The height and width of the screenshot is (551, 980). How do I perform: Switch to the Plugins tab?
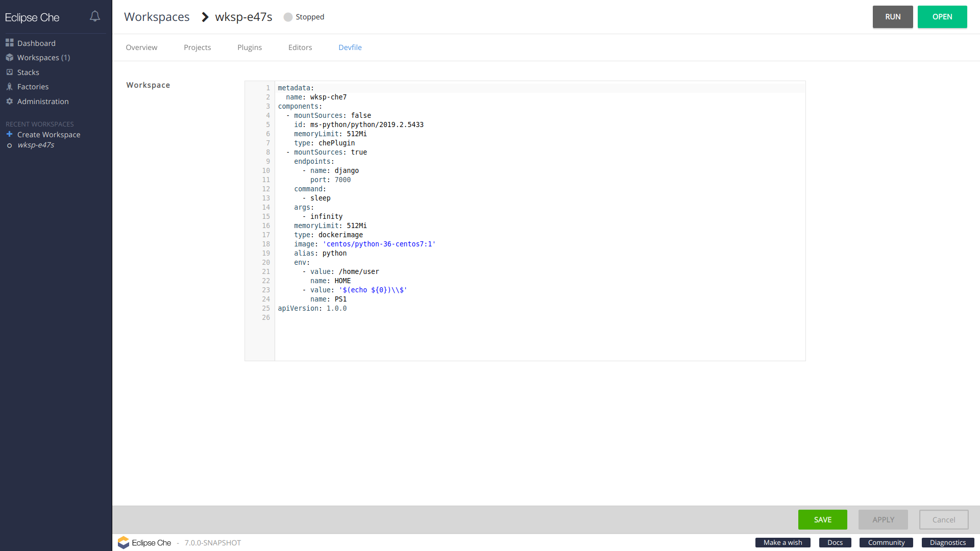click(250, 47)
